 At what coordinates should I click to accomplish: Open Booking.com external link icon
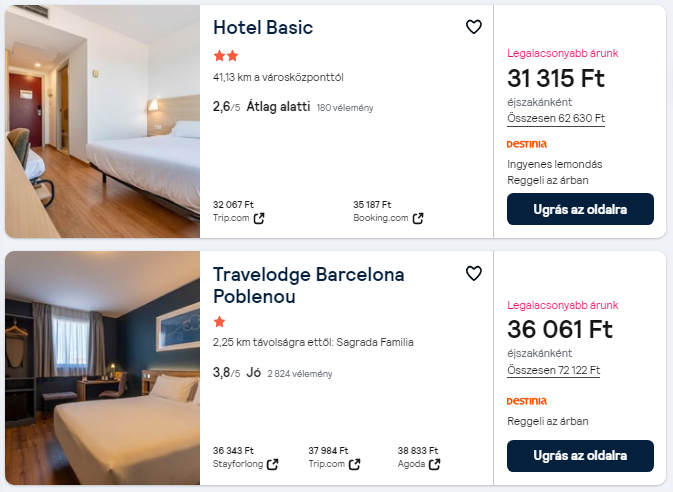click(x=418, y=218)
